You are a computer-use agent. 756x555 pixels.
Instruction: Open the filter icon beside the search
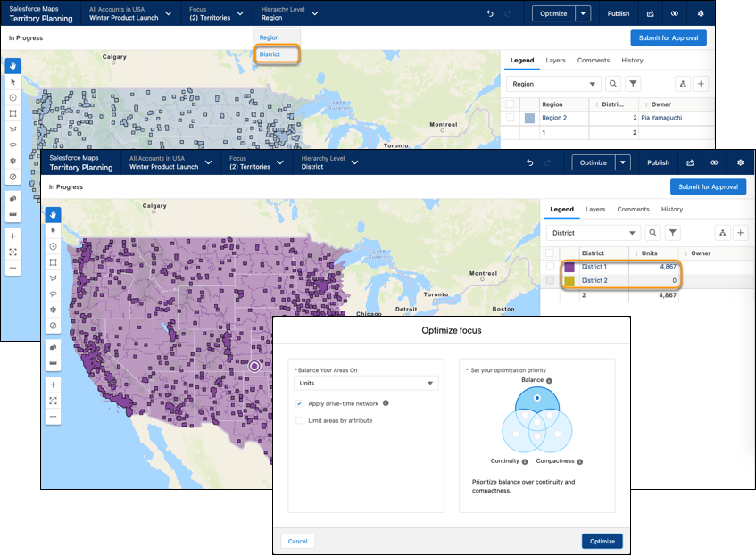tap(672, 233)
